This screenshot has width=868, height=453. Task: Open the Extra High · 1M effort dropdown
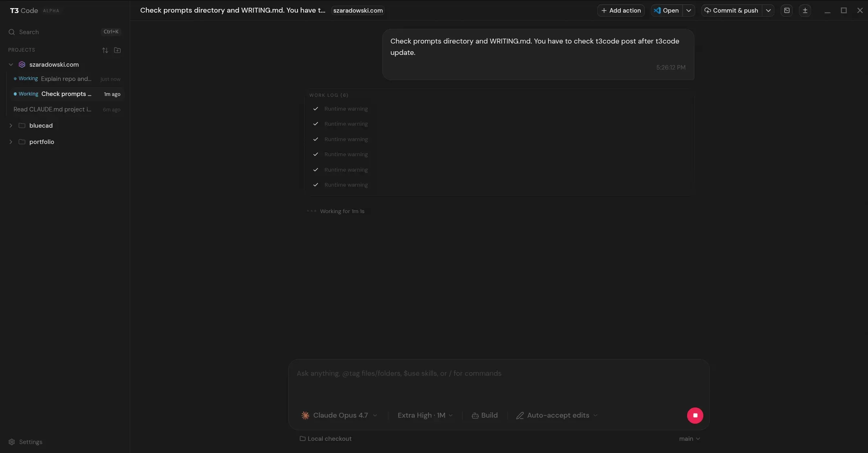tap(425, 416)
